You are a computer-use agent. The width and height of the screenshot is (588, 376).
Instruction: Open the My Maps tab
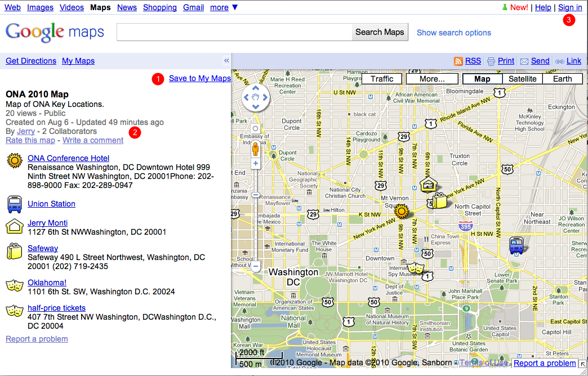(x=78, y=61)
